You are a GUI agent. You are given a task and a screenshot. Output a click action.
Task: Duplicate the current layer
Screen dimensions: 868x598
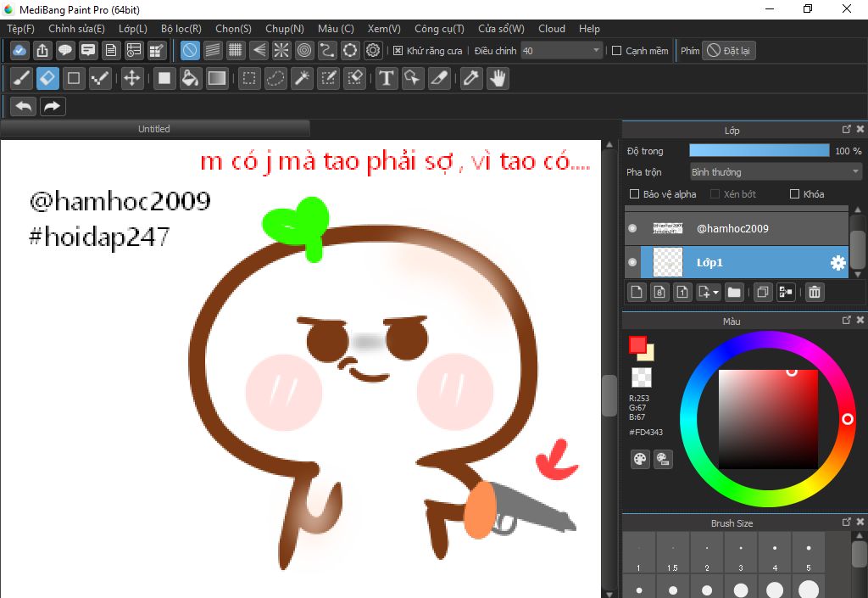762,292
